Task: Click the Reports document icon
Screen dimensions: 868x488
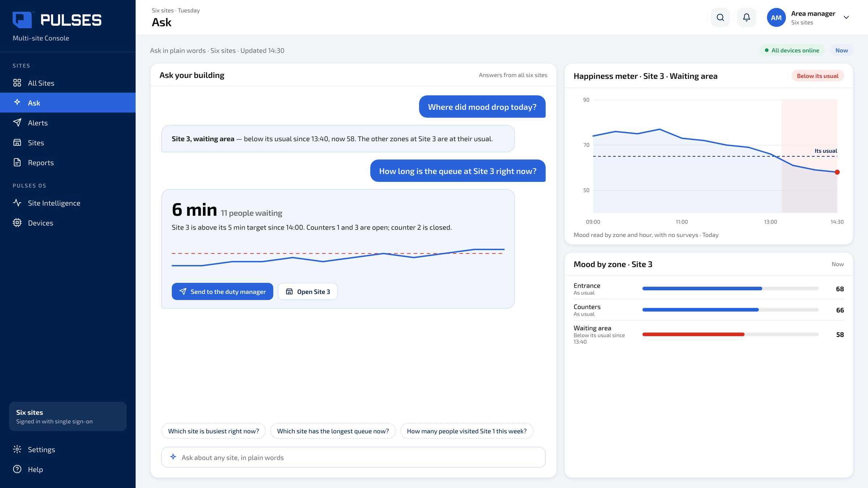Action: 17,162
